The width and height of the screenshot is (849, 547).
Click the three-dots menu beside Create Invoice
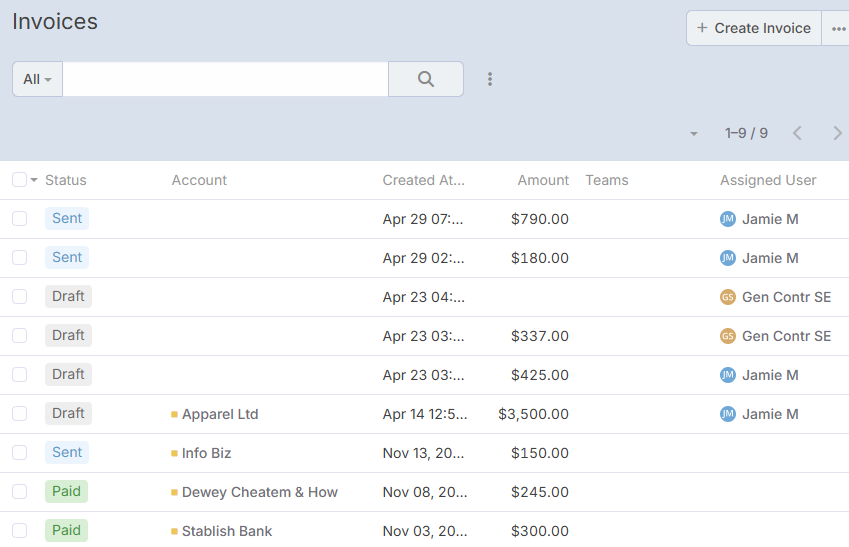837,29
